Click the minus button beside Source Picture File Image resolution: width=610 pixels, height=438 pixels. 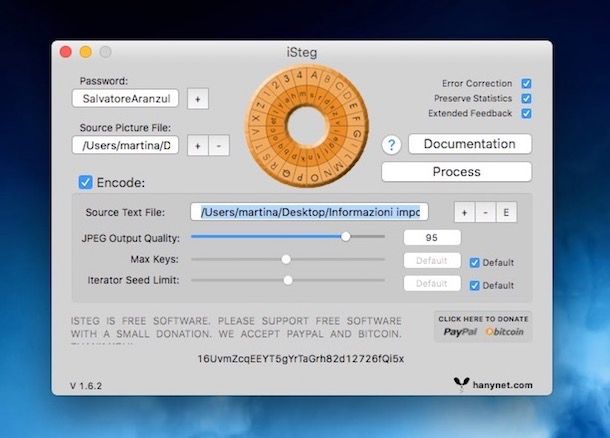tap(219, 145)
